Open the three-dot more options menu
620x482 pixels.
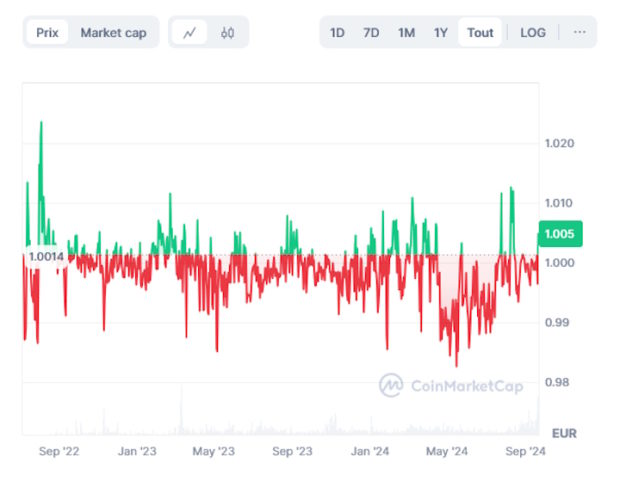click(x=579, y=32)
